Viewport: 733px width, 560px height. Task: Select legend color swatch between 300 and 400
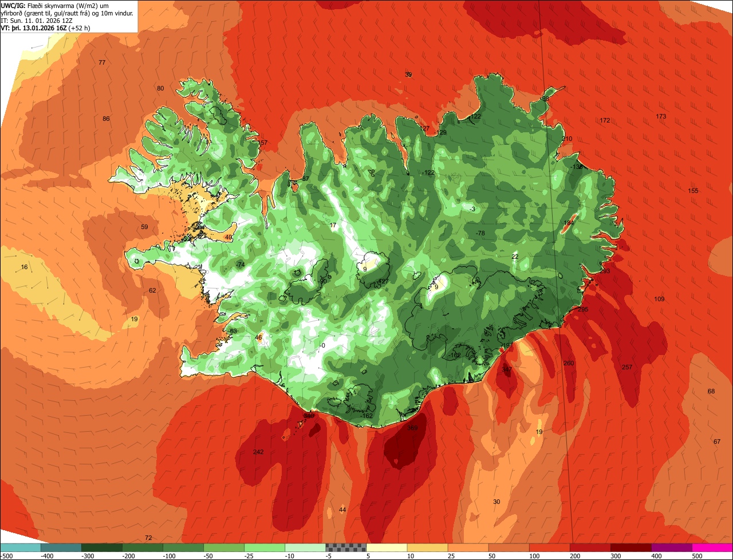pos(631,547)
